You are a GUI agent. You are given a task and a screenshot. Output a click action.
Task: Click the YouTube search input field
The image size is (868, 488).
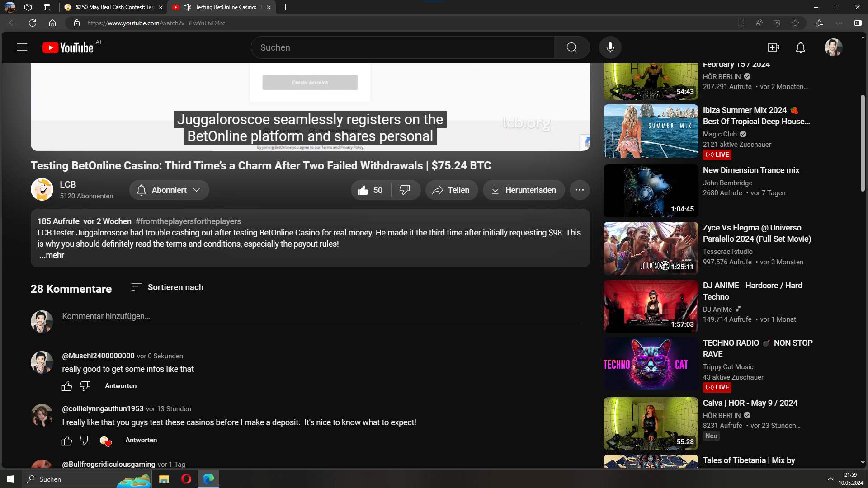click(402, 47)
